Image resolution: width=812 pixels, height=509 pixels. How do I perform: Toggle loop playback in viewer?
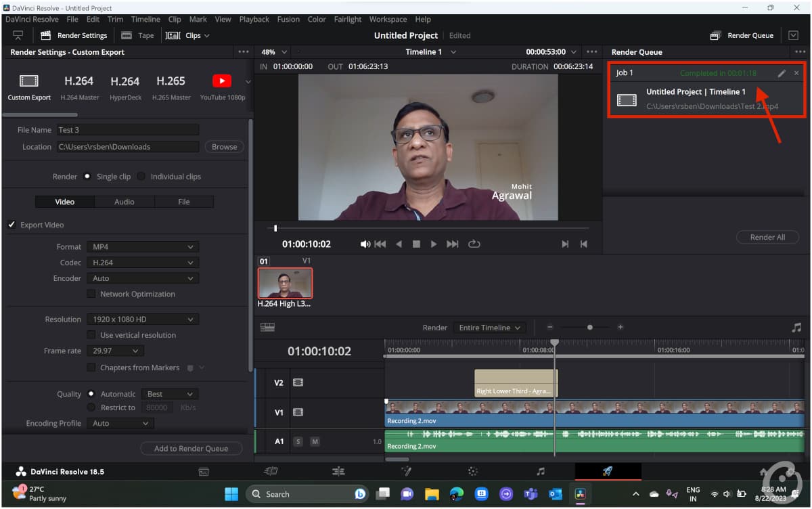tap(474, 244)
